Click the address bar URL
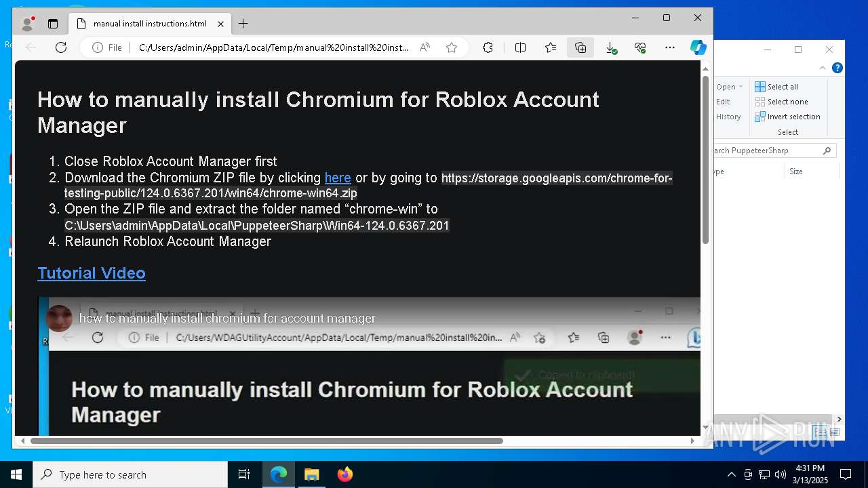The width and height of the screenshot is (868, 488). 273,47
